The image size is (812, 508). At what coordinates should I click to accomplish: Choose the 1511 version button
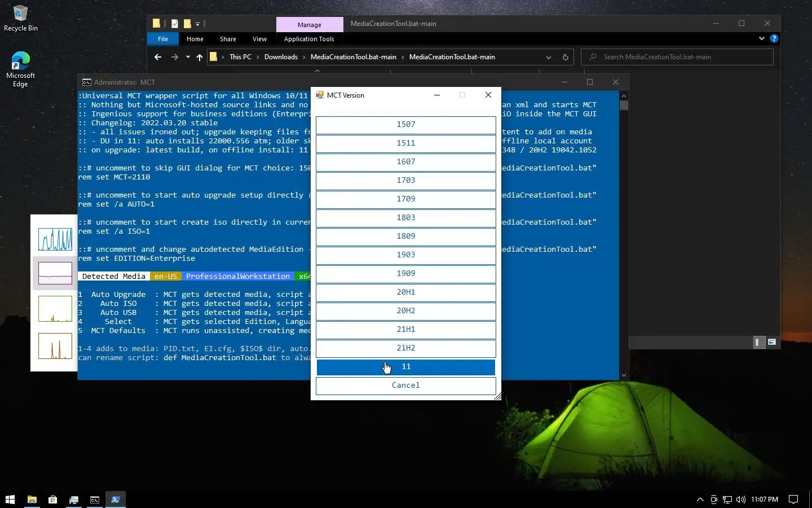click(x=406, y=143)
